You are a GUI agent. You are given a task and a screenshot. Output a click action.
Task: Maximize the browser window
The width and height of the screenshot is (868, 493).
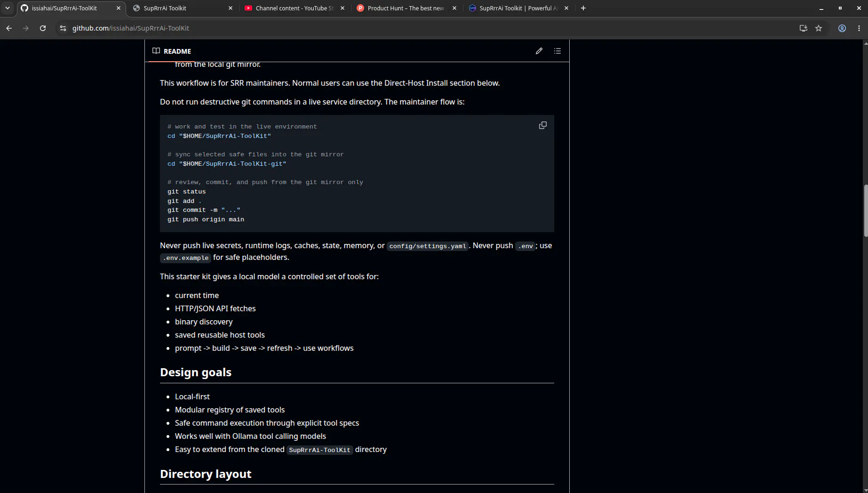pyautogui.click(x=840, y=8)
